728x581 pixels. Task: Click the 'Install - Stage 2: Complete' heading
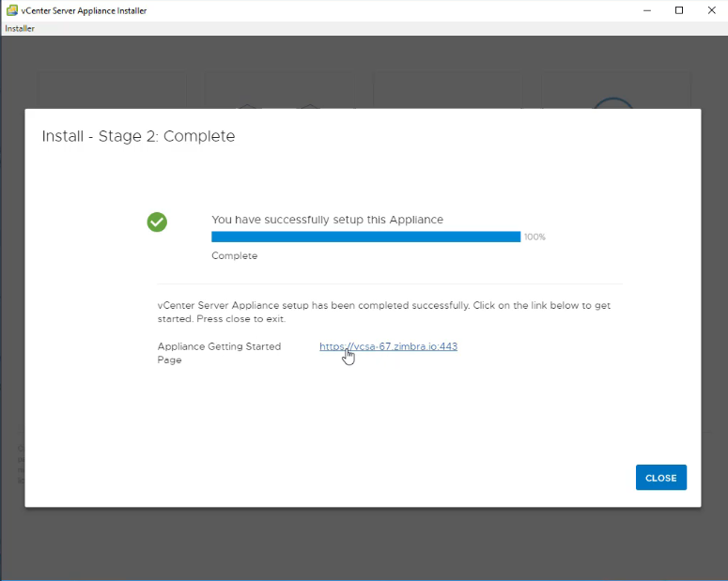(x=138, y=136)
